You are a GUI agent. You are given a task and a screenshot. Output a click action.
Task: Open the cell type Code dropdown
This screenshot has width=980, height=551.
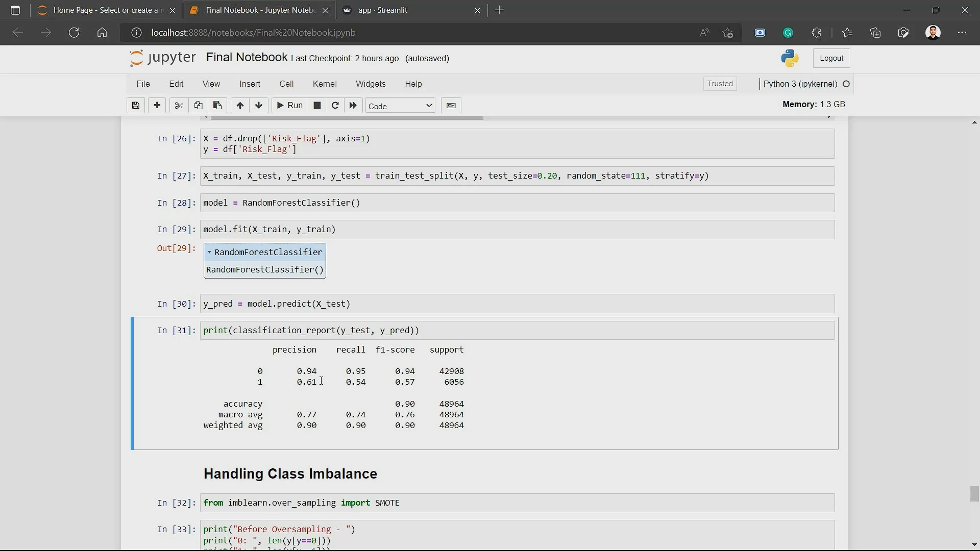pyautogui.click(x=400, y=106)
